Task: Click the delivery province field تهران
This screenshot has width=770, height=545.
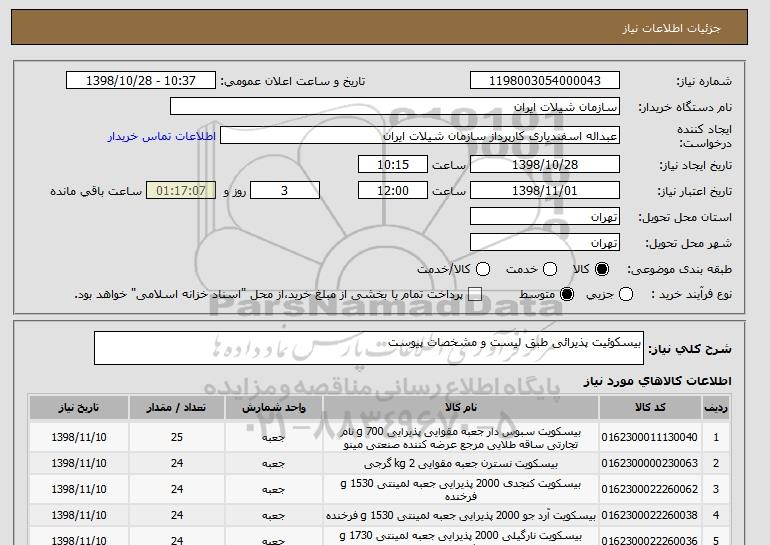Action: [x=545, y=217]
